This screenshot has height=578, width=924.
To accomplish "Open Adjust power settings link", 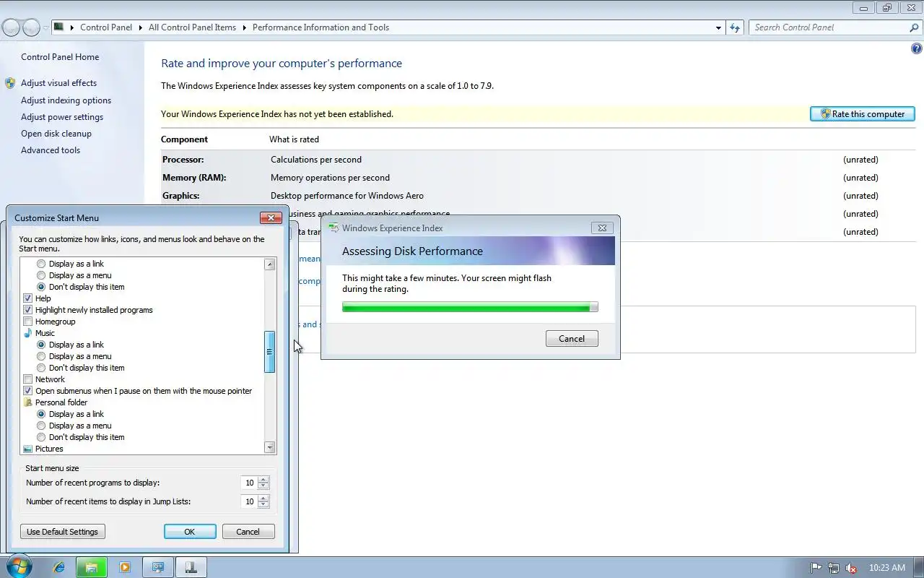I will point(62,117).
